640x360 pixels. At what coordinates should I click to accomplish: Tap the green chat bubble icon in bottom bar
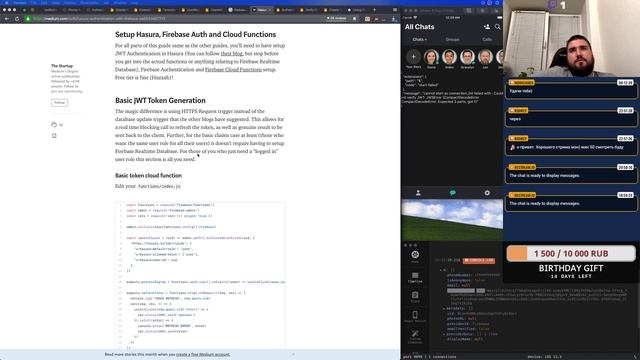pos(452,193)
